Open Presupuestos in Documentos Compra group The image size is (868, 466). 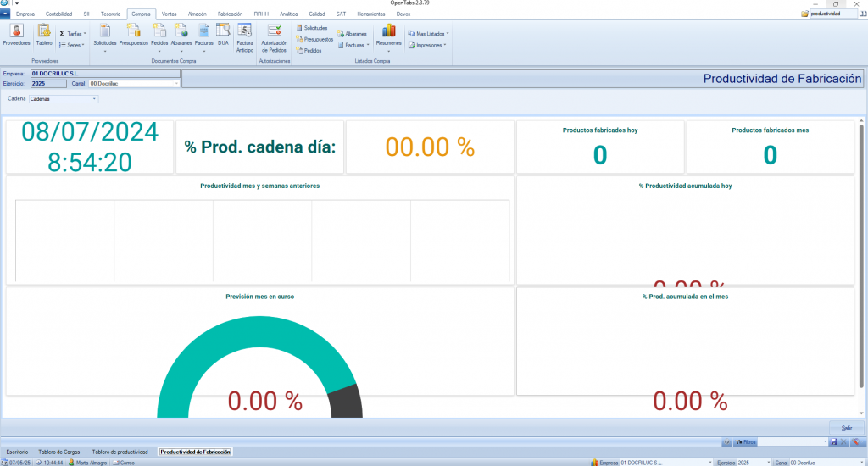(x=133, y=35)
